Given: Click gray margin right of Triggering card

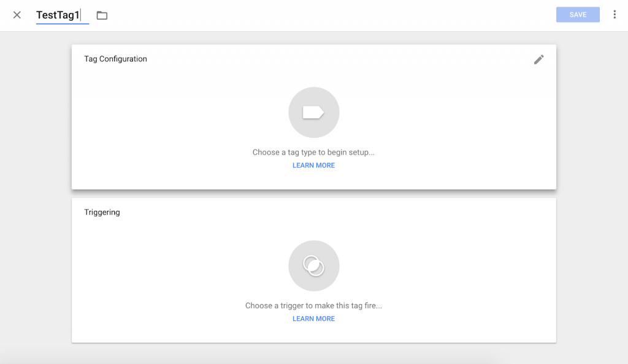Looking at the screenshot, I should point(592,270).
